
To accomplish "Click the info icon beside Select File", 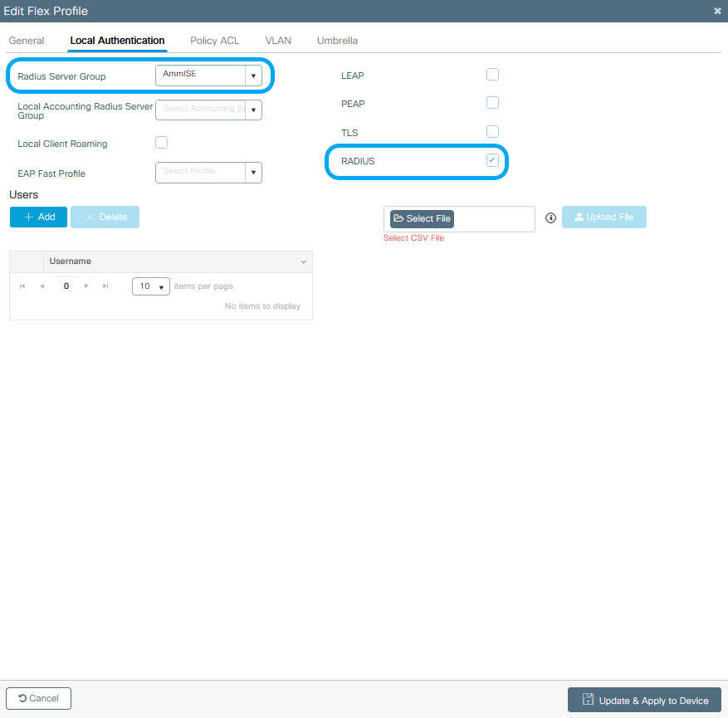I will click(550, 217).
